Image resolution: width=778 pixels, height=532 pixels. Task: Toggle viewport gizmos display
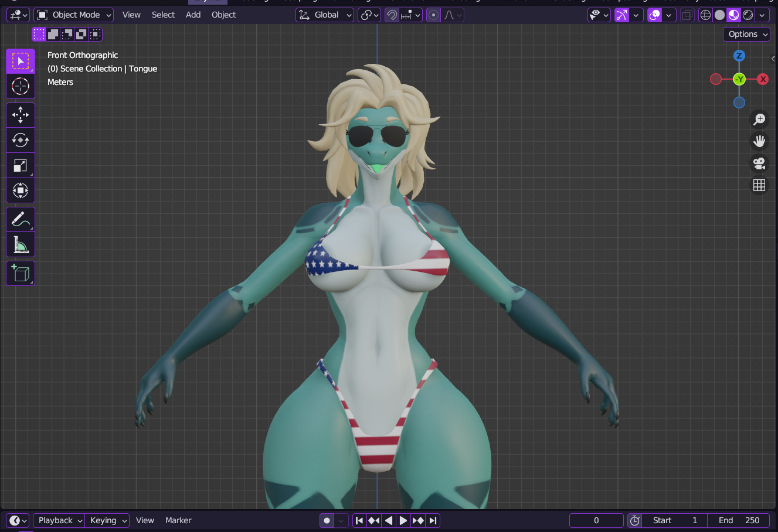click(621, 15)
